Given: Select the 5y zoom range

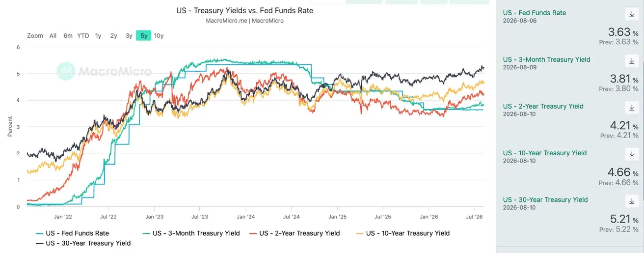Looking at the screenshot, I should tap(144, 35).
